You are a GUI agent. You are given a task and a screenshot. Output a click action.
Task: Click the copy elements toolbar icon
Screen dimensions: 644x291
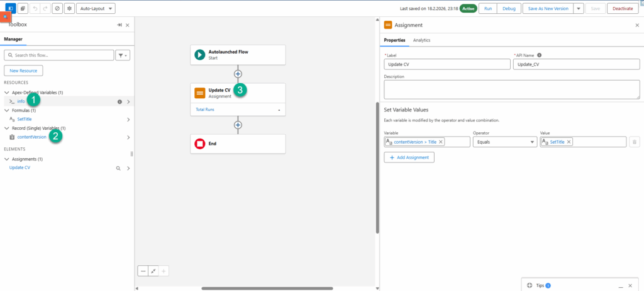point(23,9)
